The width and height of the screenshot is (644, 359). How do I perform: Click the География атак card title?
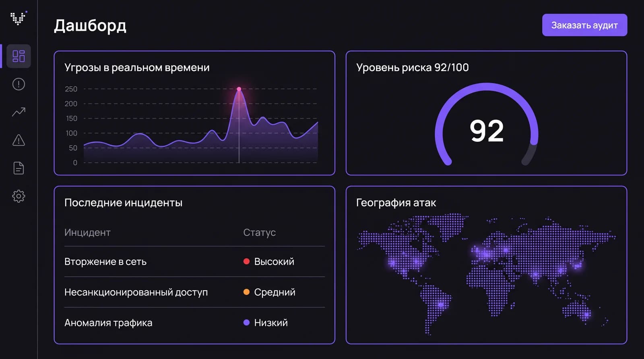(396, 203)
